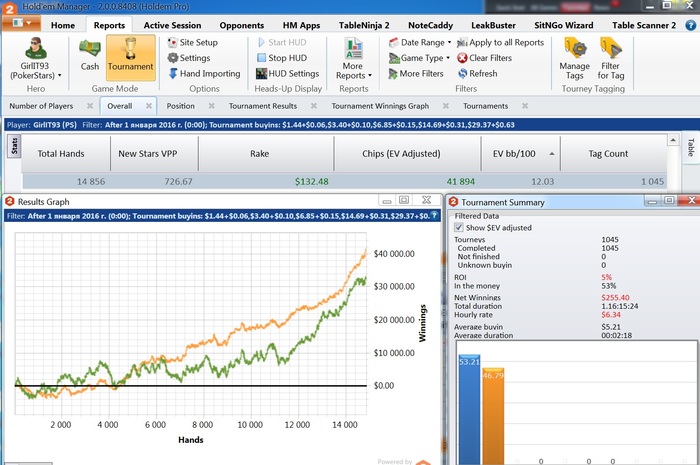Select Number of Players report tab
Screen dimensions: 700x465
pyautogui.click(x=41, y=106)
